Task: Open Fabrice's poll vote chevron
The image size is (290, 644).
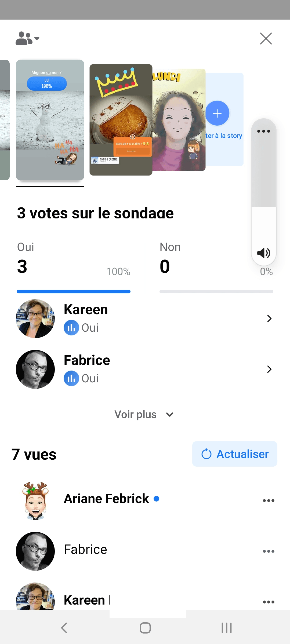Action: [269, 369]
